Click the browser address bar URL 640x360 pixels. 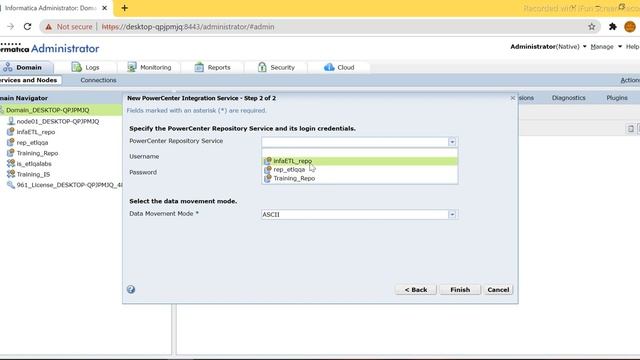pyautogui.click(x=188, y=27)
